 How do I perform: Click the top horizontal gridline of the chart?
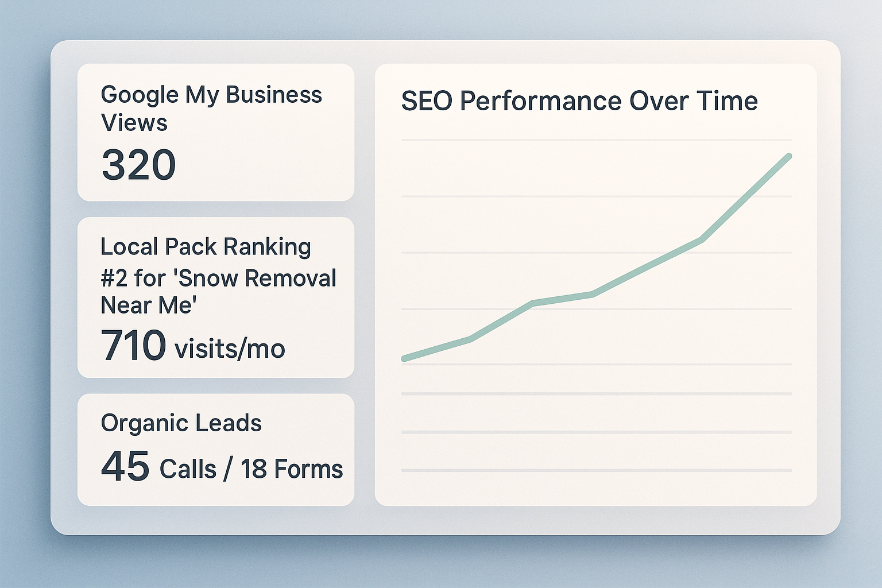pyautogui.click(x=597, y=140)
